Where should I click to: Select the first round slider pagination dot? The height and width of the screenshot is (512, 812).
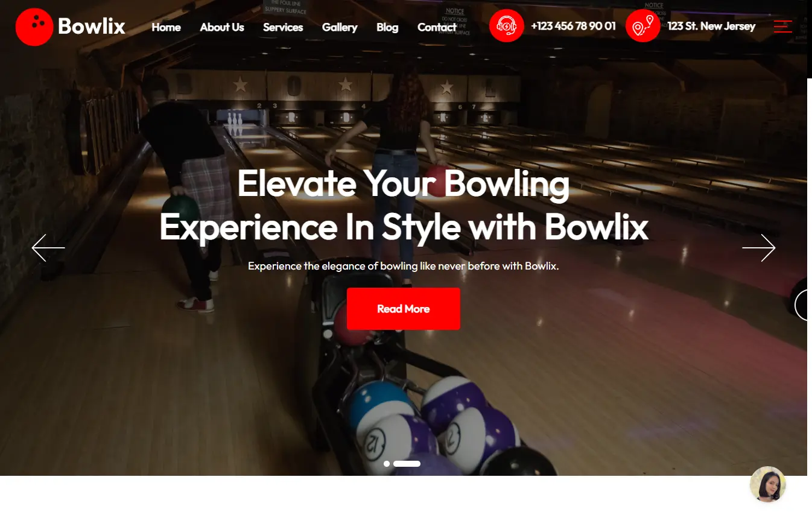point(387,464)
